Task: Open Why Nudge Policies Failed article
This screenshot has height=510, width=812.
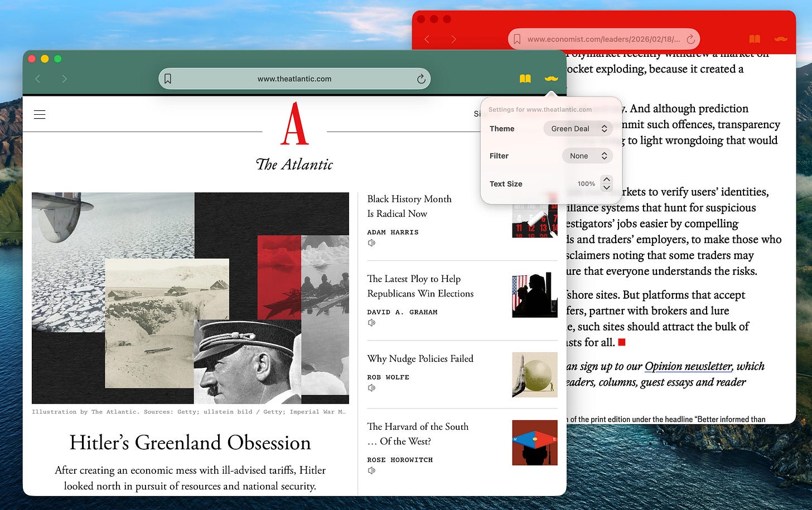Action: pos(420,358)
